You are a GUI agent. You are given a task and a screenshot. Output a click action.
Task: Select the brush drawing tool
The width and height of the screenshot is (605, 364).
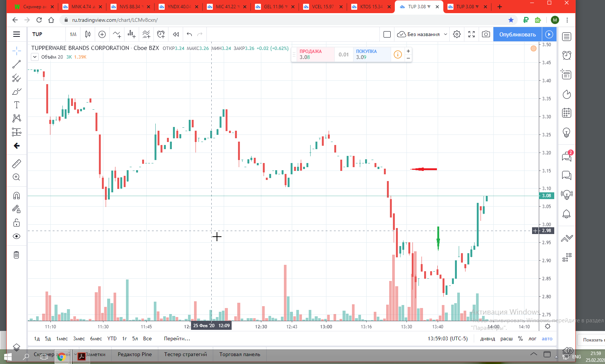17,91
